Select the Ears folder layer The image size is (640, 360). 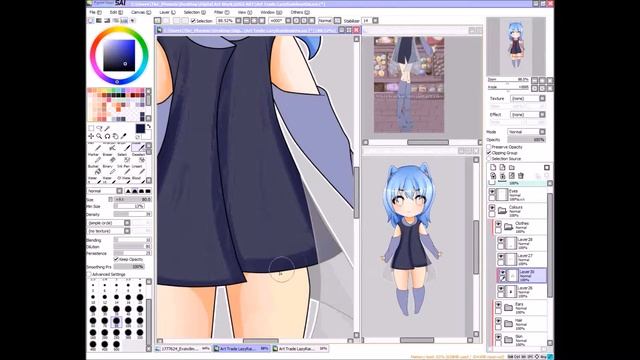pos(520,307)
